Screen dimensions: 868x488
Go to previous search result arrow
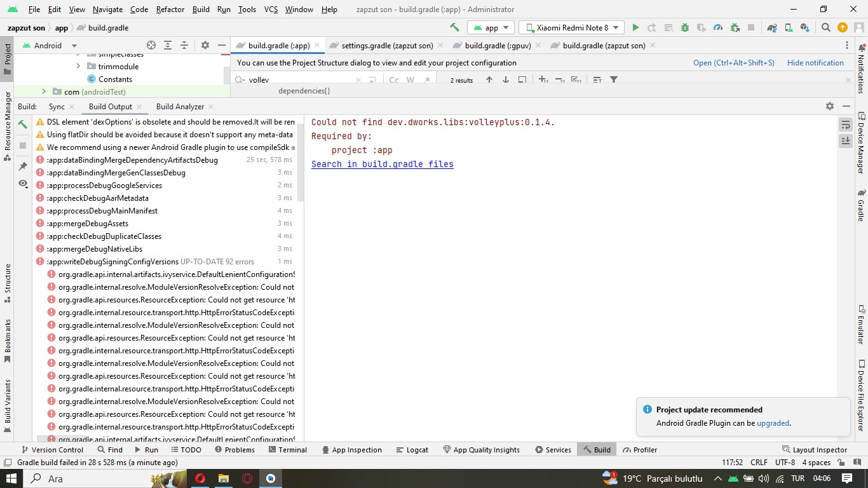(489, 80)
